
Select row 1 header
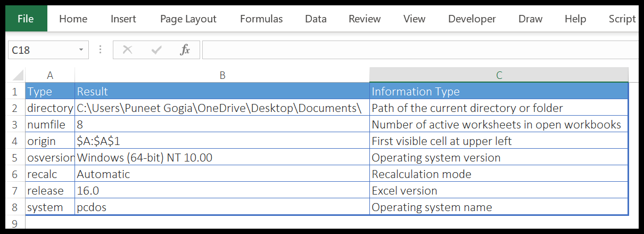coord(15,91)
